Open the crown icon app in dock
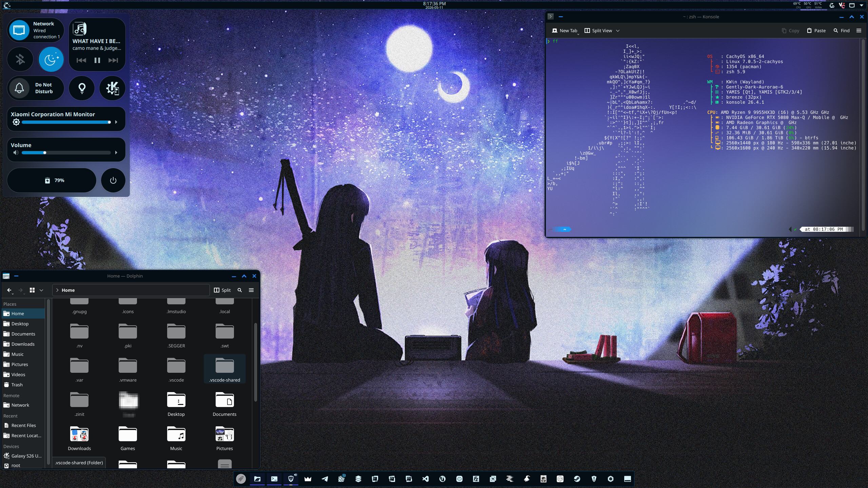Image resolution: width=868 pixels, height=488 pixels. point(308,479)
